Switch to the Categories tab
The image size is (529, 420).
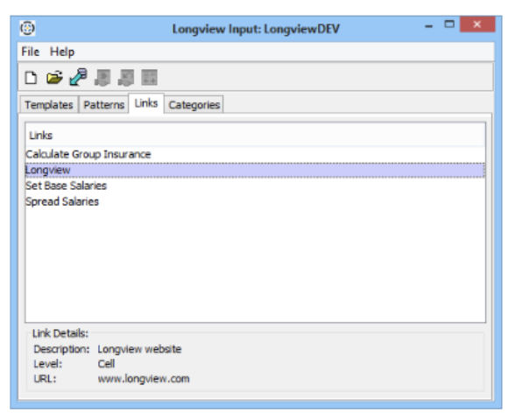[194, 105]
